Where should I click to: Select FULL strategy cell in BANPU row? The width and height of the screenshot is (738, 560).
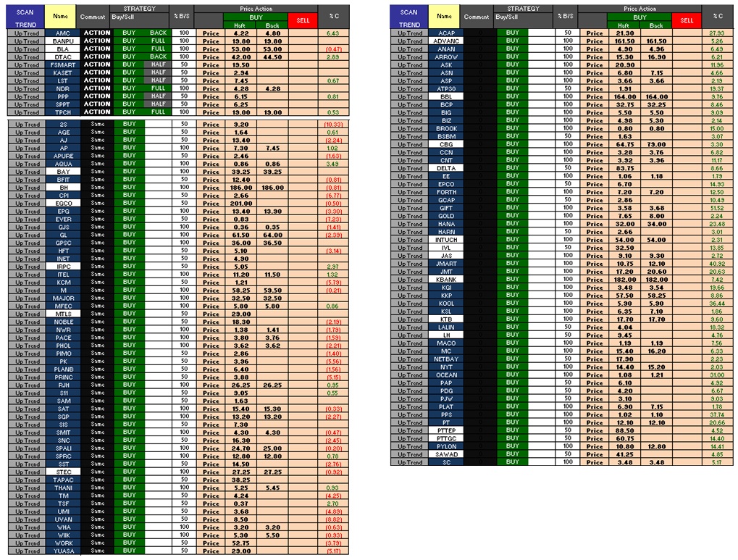pos(158,41)
